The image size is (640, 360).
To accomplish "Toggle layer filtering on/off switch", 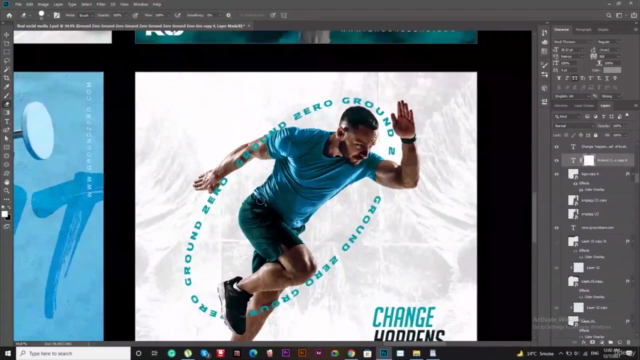I will [627, 116].
